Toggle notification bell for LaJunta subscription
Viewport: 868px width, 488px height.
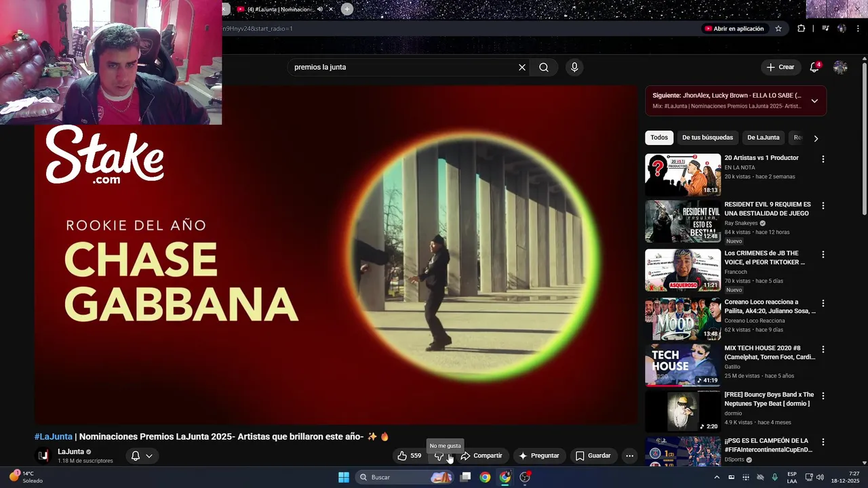[142, 455]
